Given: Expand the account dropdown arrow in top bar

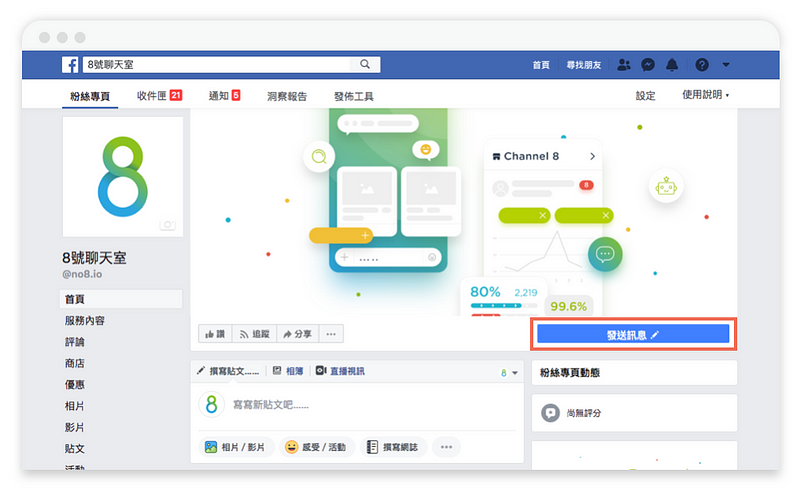Looking at the screenshot, I should [x=726, y=65].
